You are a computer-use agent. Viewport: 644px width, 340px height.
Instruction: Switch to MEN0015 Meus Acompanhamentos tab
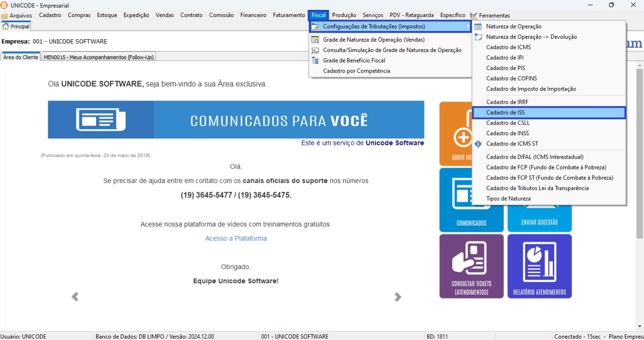pyautogui.click(x=98, y=57)
